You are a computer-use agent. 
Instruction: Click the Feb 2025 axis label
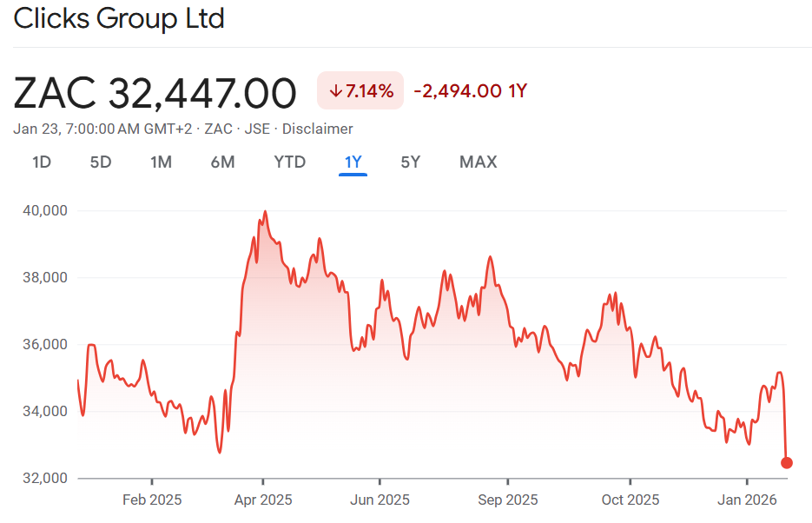tap(151, 500)
